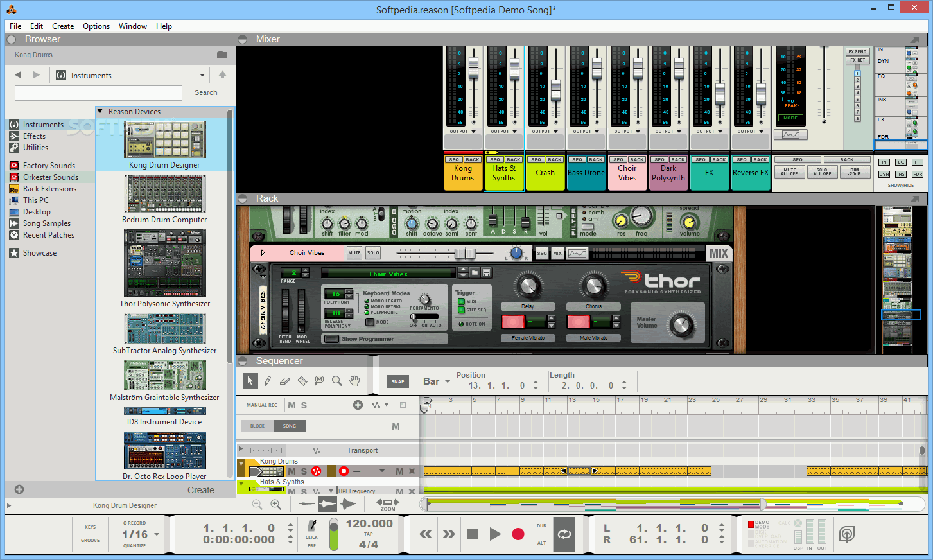Viewport: 933px width, 560px height.
Task: Click the Kong Drums track record-enable icon
Action: click(x=344, y=471)
